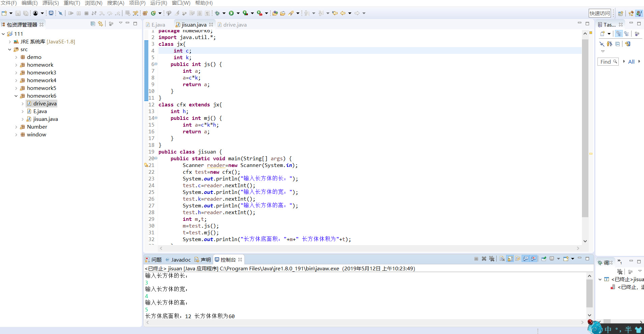Click the Find field in Task List
The width and height of the screenshot is (644, 334).
608,62
